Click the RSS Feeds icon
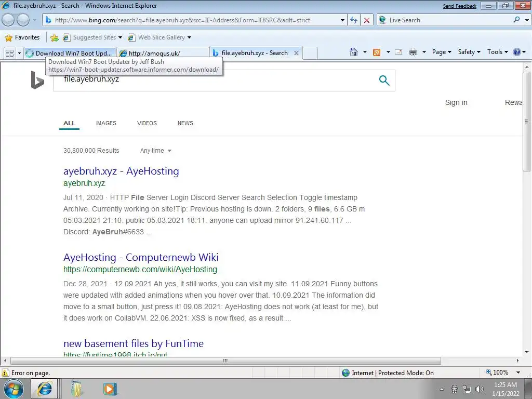Screen dimensions: 532x399 click(x=377, y=52)
